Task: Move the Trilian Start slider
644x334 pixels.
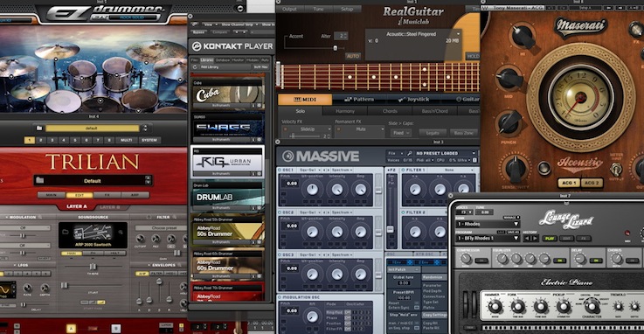Action: [64, 286]
